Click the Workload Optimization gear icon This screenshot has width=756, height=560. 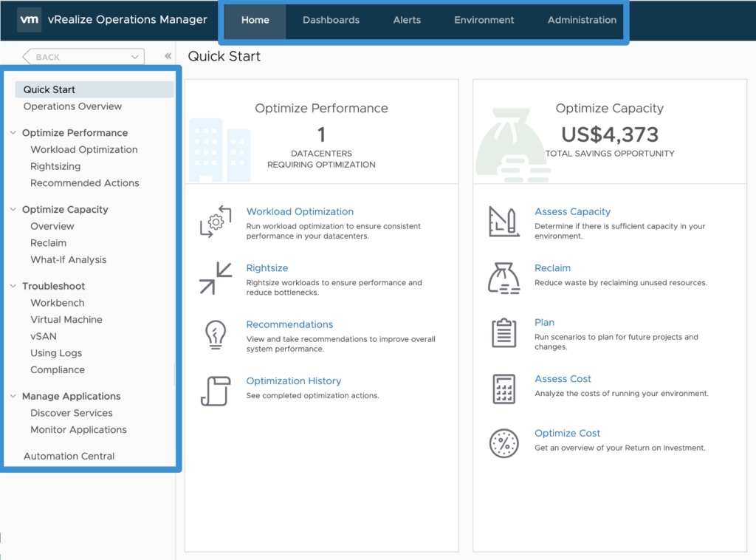tap(216, 222)
